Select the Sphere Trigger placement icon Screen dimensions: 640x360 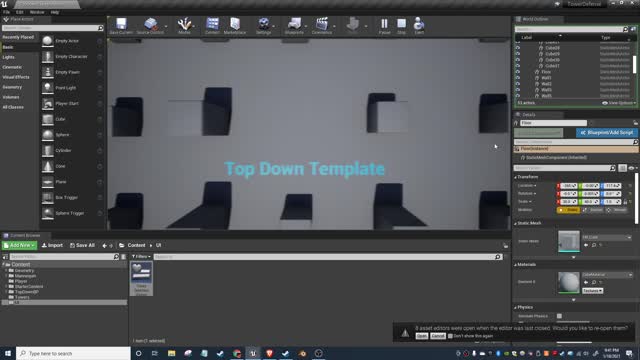click(47, 213)
